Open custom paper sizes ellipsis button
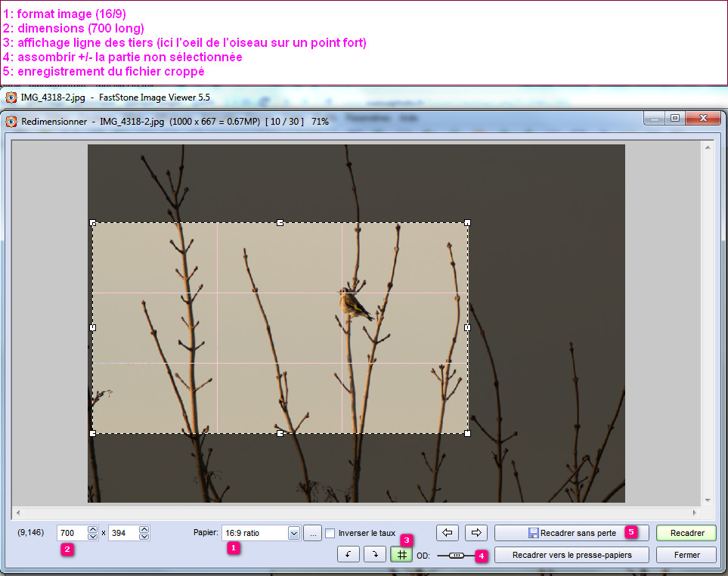Image resolution: width=728 pixels, height=576 pixels. click(313, 534)
